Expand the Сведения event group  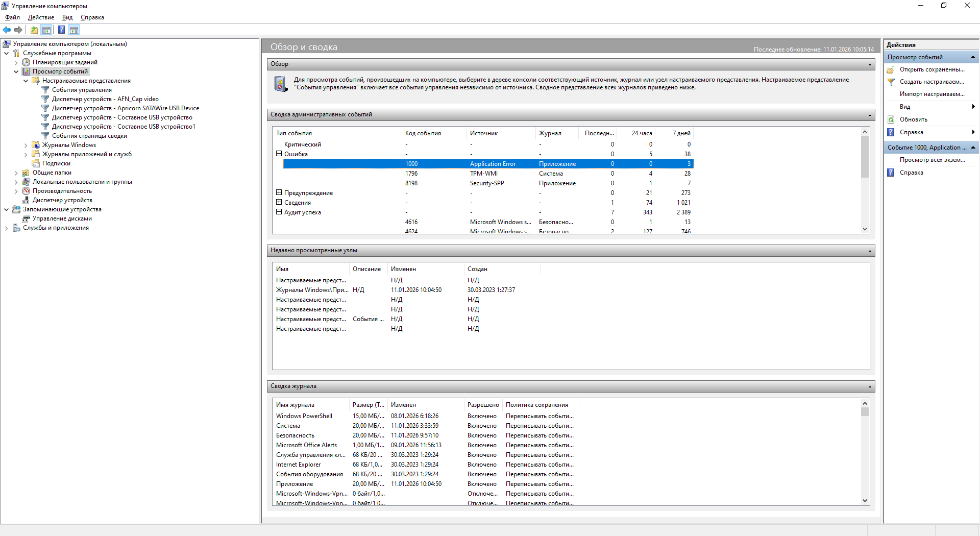(279, 203)
